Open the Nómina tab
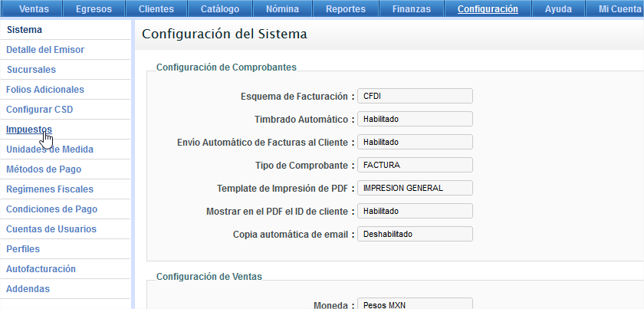Screen dimensions: 644x309 click(281, 9)
